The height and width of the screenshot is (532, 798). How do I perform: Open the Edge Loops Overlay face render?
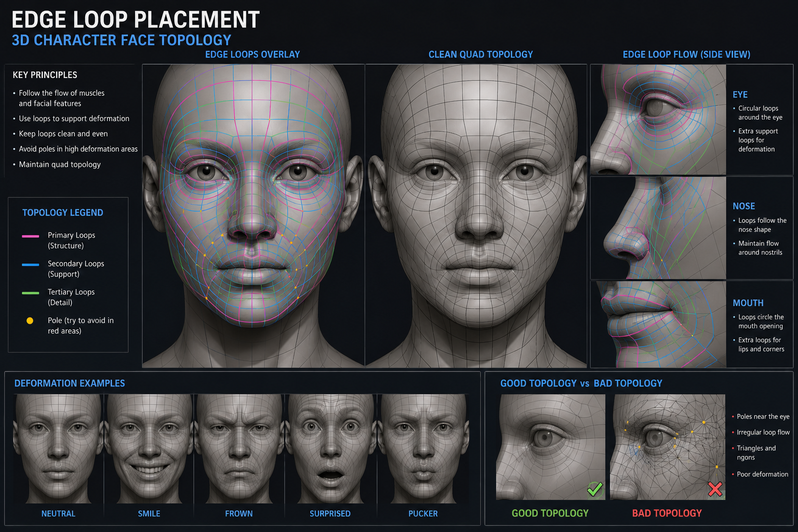(x=253, y=216)
